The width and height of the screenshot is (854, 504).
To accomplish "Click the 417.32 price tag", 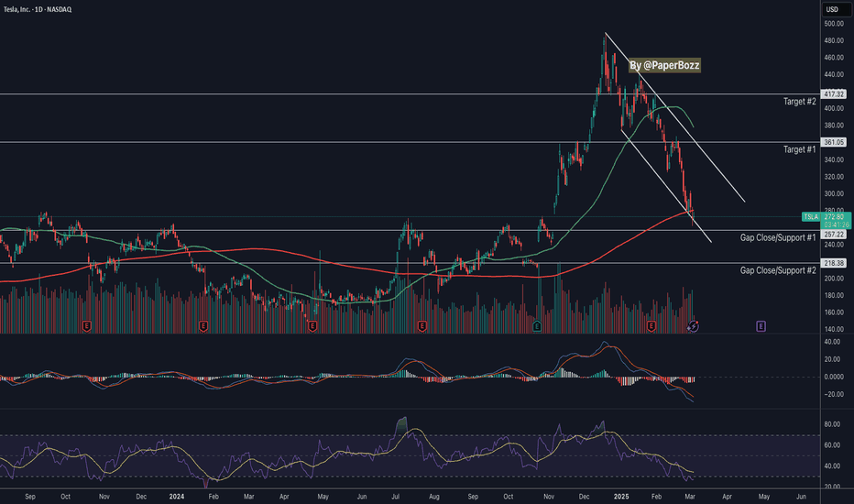I will 834,94.
